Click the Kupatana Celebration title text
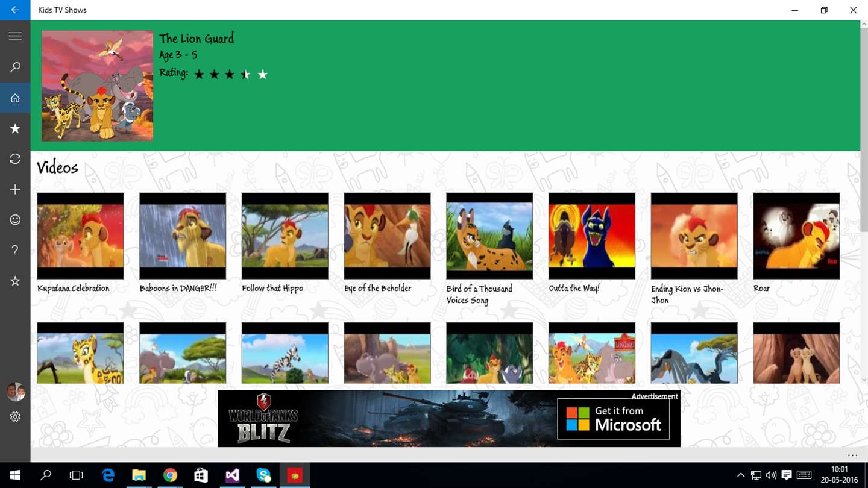 74,289
